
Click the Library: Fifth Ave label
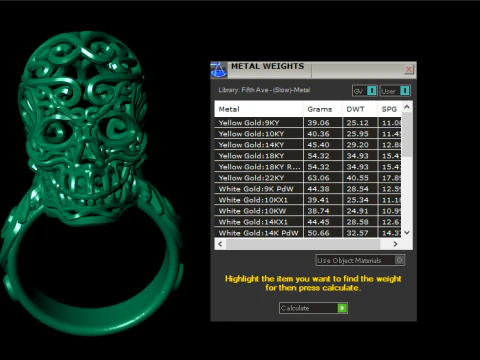click(x=264, y=90)
